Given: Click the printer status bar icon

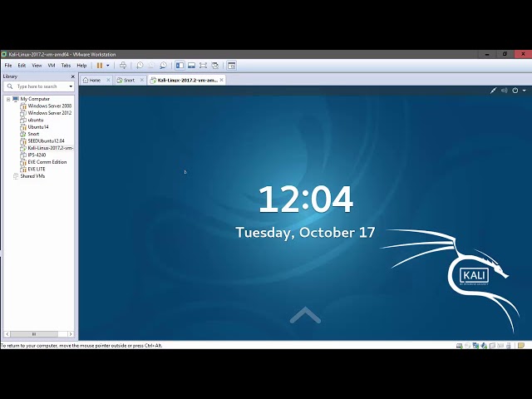Looking at the screenshot, I should tap(500, 346).
